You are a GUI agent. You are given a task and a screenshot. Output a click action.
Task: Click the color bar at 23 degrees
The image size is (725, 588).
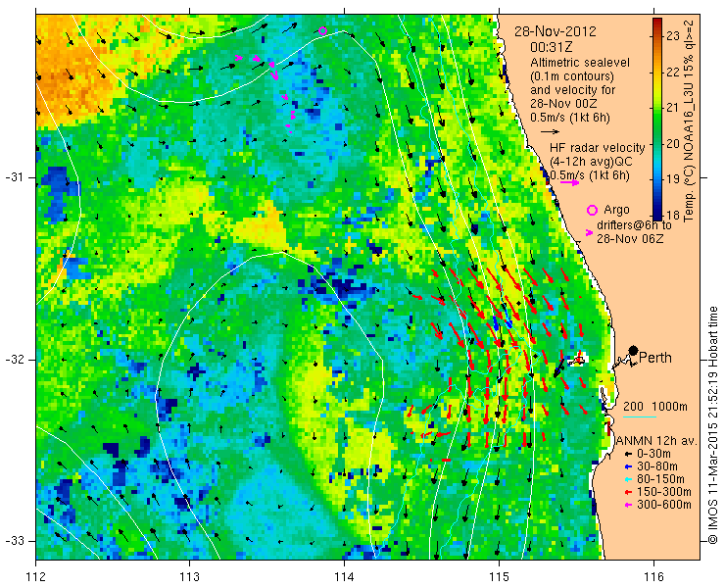coord(657,35)
